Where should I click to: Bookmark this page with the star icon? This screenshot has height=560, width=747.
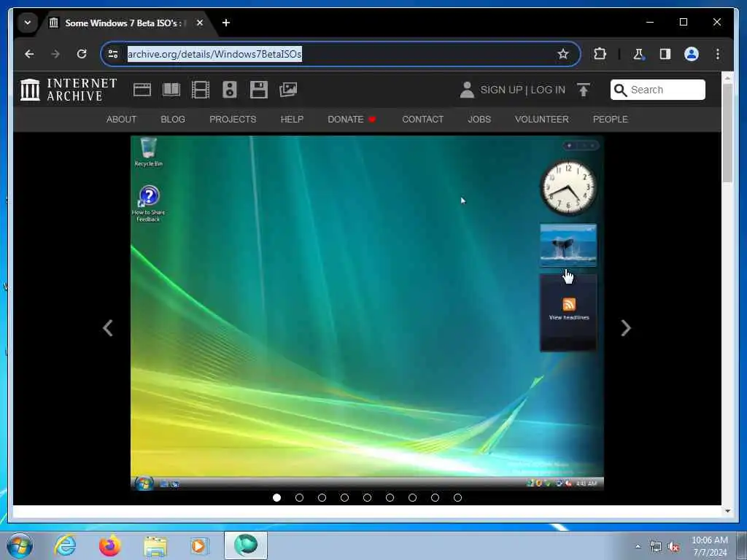point(563,54)
